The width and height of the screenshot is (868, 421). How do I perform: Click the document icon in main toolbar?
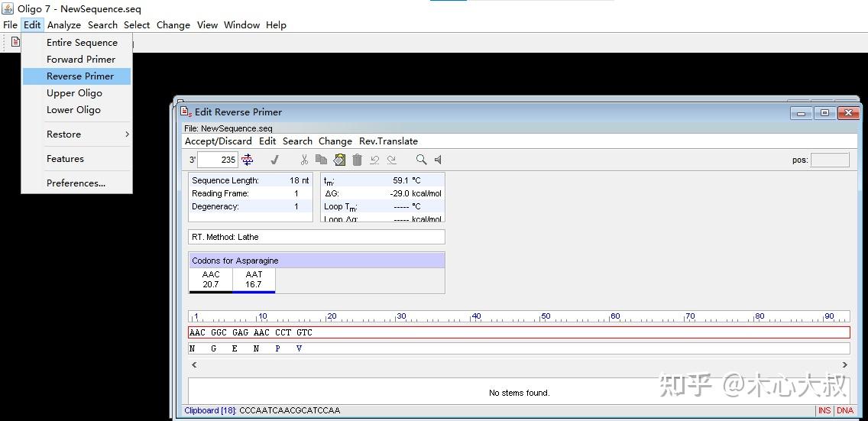click(x=15, y=42)
